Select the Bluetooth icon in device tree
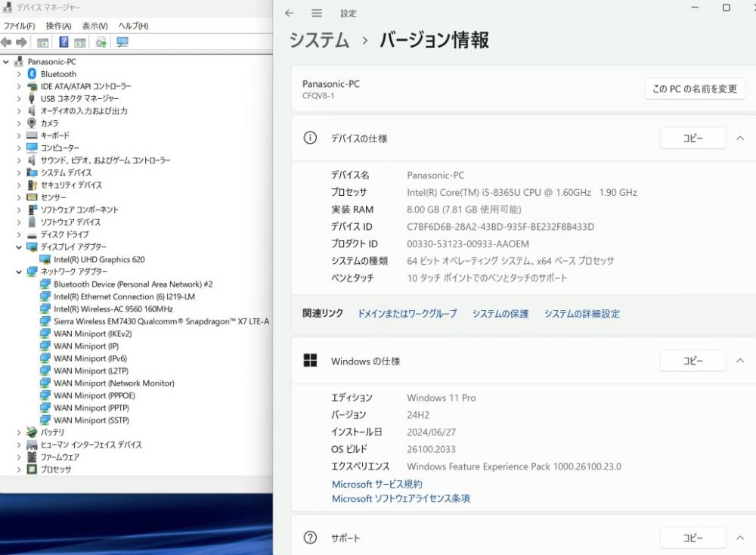Viewport: 756px width, 555px height. point(32,74)
